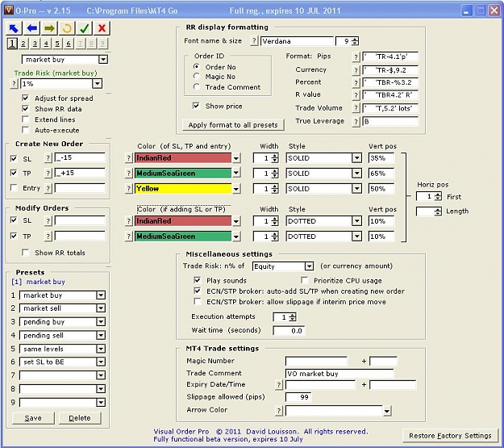The height and width of the screenshot is (448, 504).
Task: Toggle Play sounds checkbox
Action: coord(198,280)
